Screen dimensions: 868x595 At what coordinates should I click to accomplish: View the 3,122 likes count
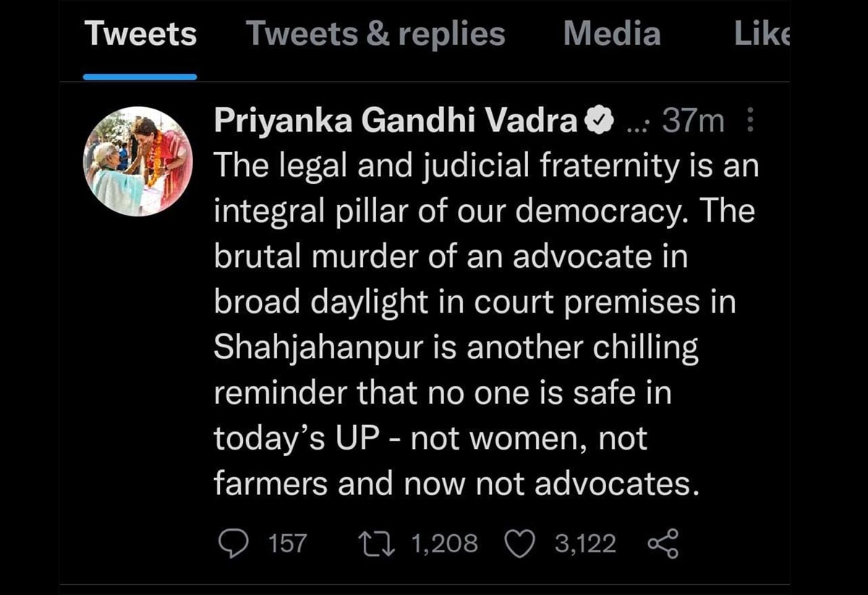[x=585, y=544]
